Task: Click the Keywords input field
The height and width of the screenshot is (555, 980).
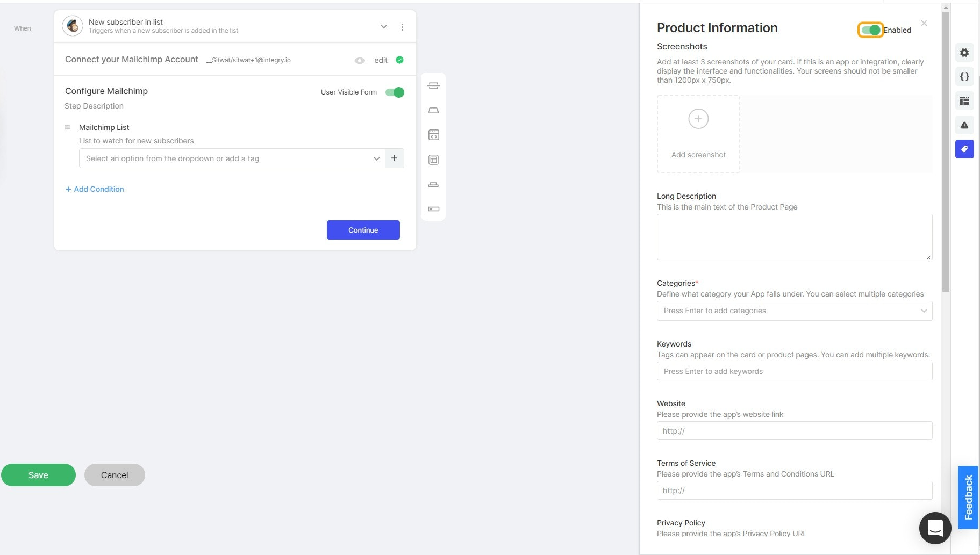Action: 795,371
